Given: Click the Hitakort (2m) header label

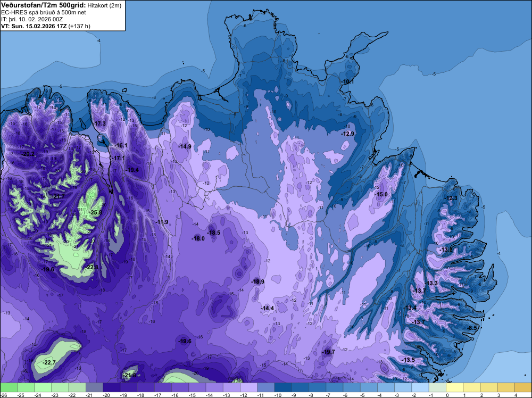Looking at the screenshot, I should [x=104, y=5].
